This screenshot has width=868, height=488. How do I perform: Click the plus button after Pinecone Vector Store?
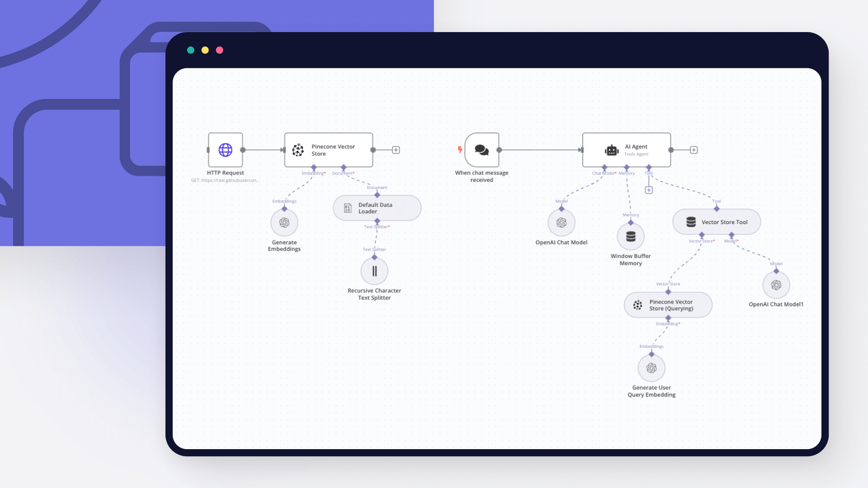(396, 150)
